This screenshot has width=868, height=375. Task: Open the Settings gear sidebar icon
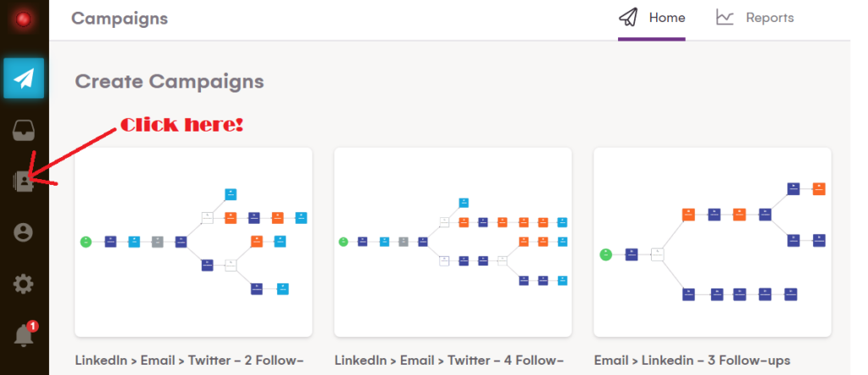coord(24,284)
